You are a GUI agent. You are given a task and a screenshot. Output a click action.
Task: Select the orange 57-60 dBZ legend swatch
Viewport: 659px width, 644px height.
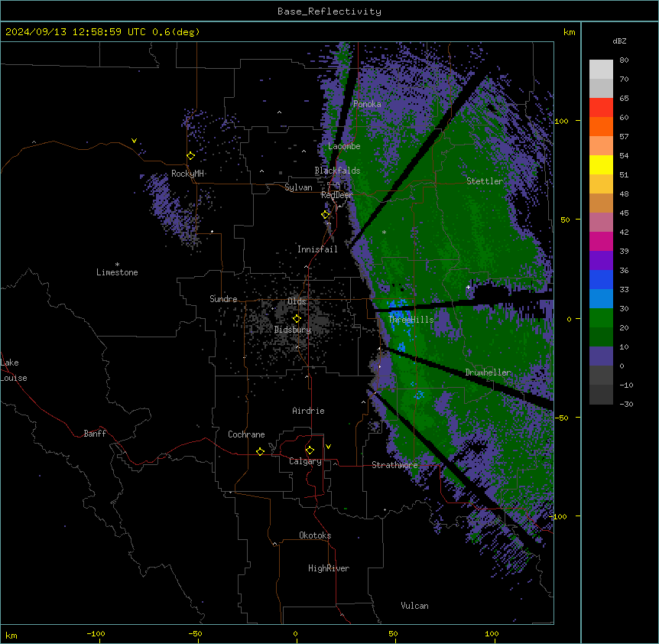coord(601,127)
